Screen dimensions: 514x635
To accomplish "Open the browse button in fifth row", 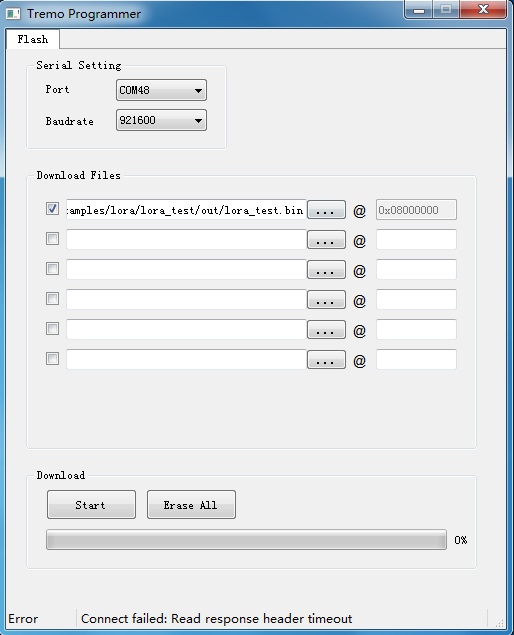I will (326, 330).
